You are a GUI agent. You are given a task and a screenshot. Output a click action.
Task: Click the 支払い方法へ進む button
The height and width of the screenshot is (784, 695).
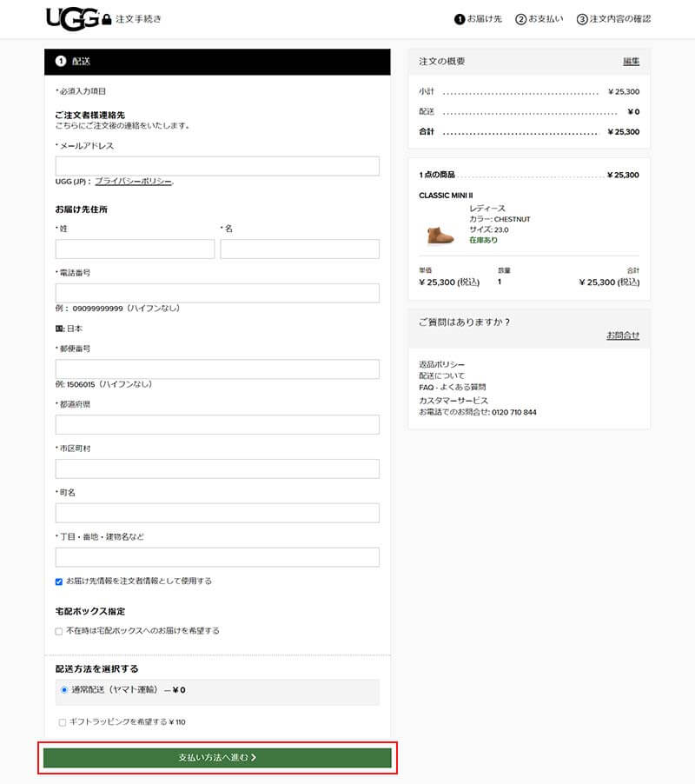217,758
